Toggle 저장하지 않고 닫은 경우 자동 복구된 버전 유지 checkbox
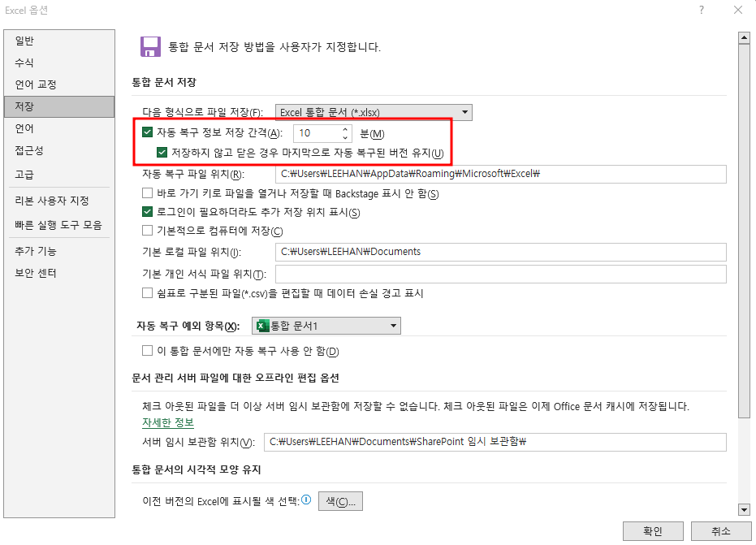Viewport: 756px width, 545px height. point(162,153)
